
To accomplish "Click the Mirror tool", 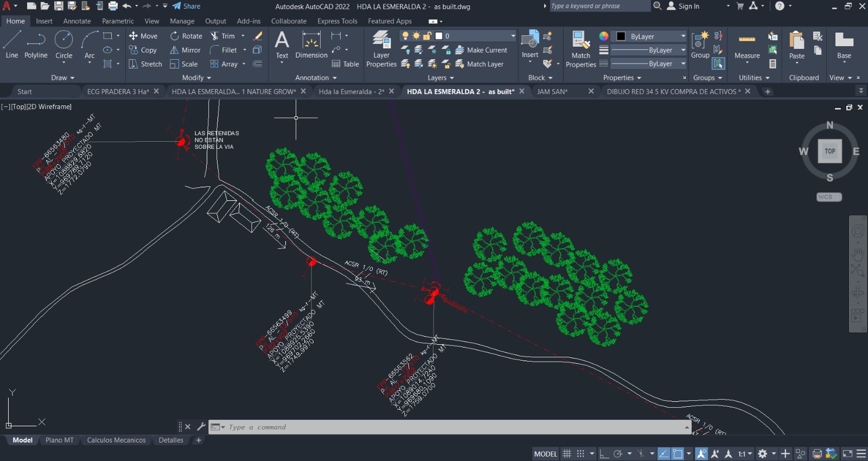I will coord(185,50).
